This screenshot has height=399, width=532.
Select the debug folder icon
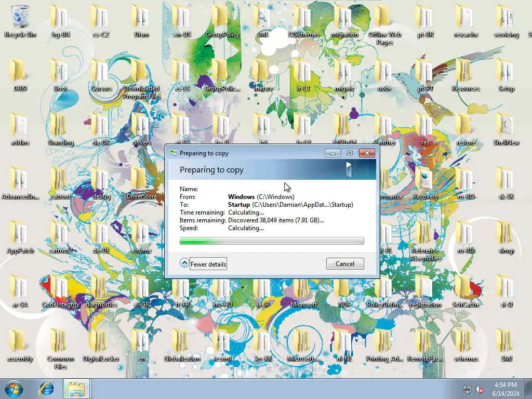pyautogui.click(x=101, y=183)
